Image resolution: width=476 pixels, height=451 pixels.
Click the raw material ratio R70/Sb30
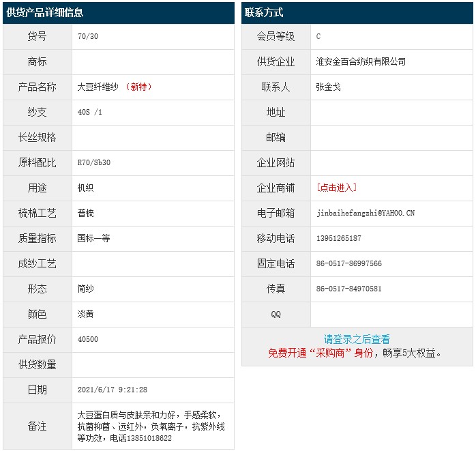[x=94, y=162]
